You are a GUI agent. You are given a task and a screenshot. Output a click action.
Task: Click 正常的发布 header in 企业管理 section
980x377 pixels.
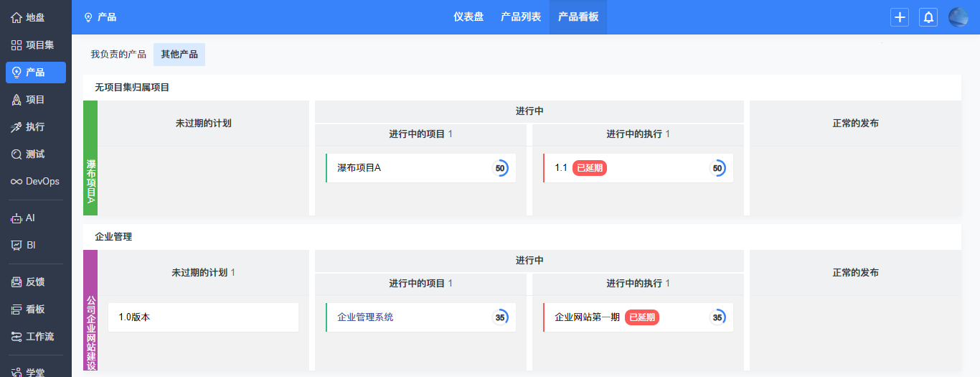point(856,273)
